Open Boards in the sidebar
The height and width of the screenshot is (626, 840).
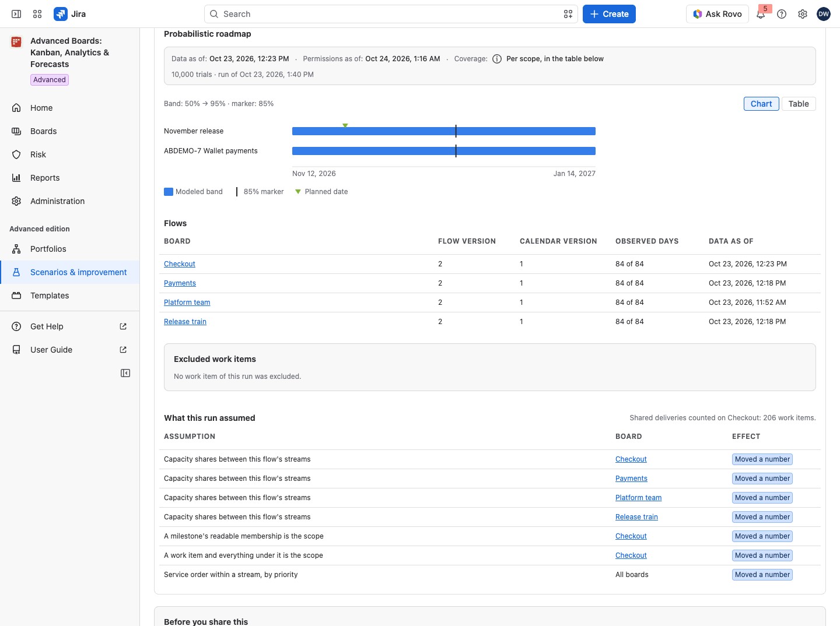[70, 131]
